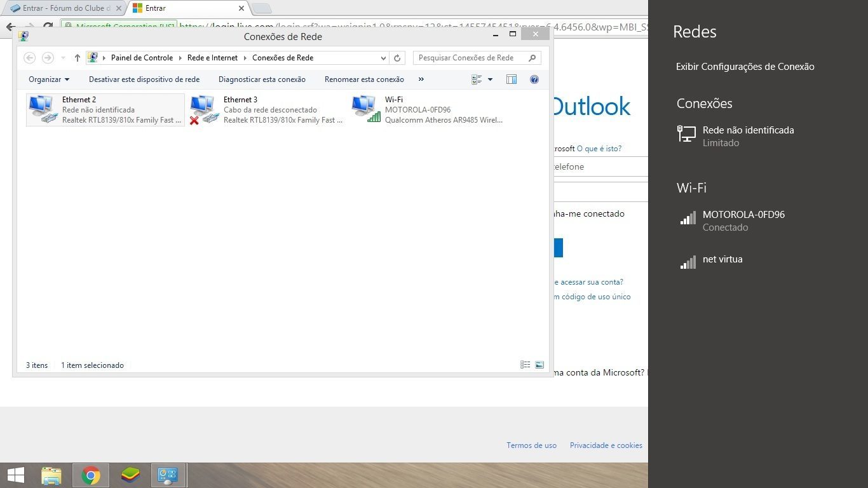Go forward in Conexões de Rede window
Viewport: 868px width, 488px height.
coord(48,58)
